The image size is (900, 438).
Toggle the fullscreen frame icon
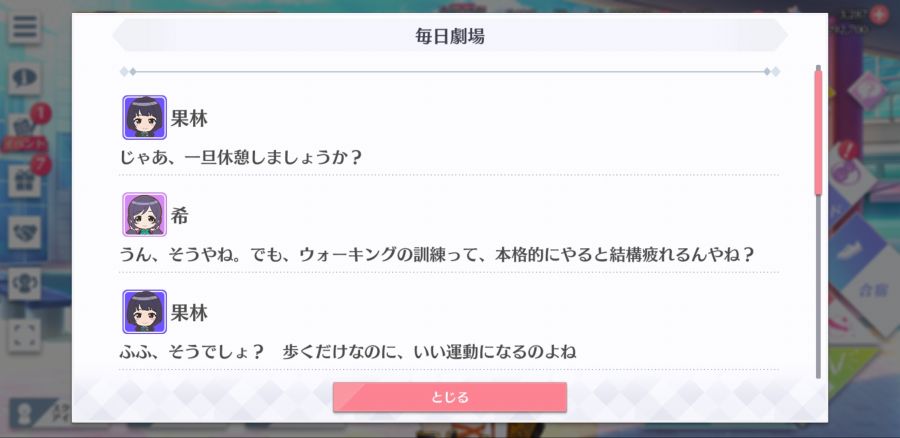[x=24, y=335]
